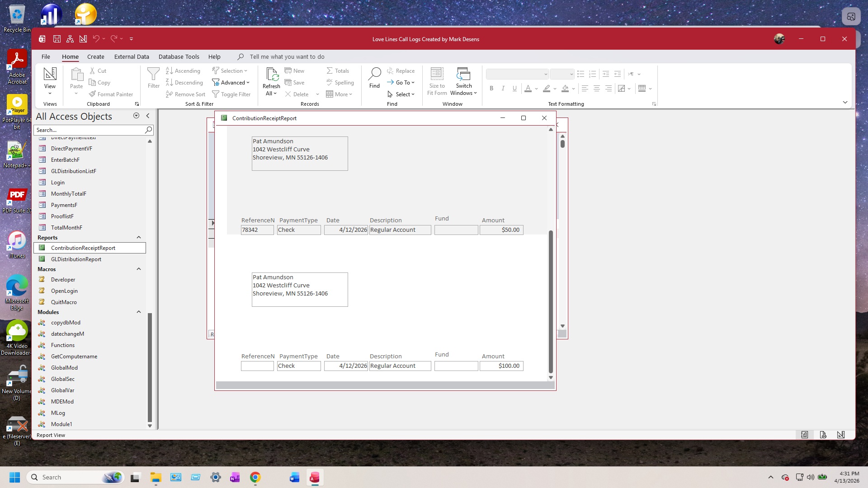
Task: Switch to Layout View in status bar
Action: click(x=823, y=435)
